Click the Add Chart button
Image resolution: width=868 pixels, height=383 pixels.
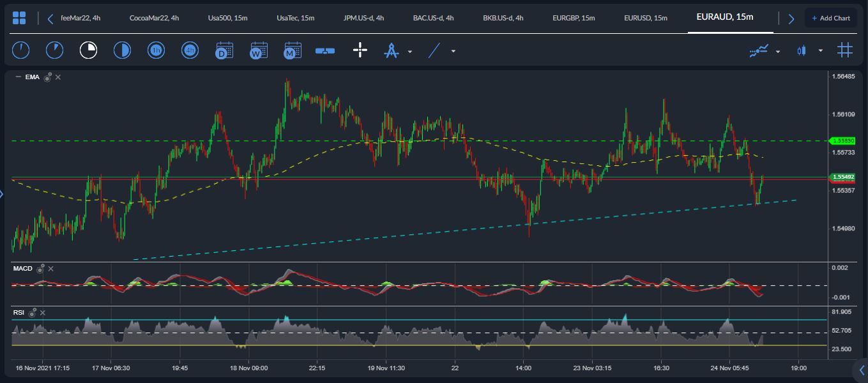tap(831, 18)
